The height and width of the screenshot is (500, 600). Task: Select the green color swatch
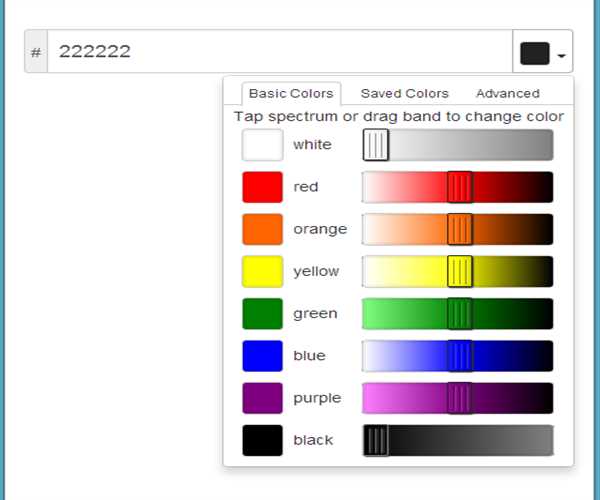262,313
